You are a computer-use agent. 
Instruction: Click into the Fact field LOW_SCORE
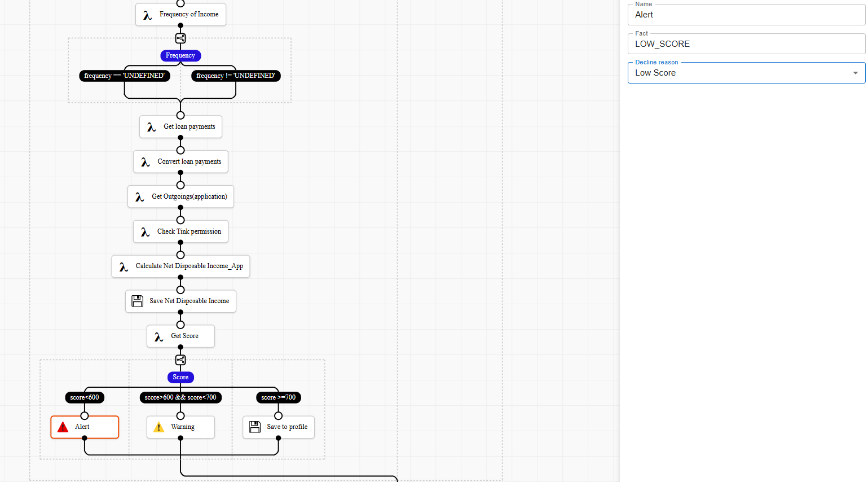click(x=746, y=44)
